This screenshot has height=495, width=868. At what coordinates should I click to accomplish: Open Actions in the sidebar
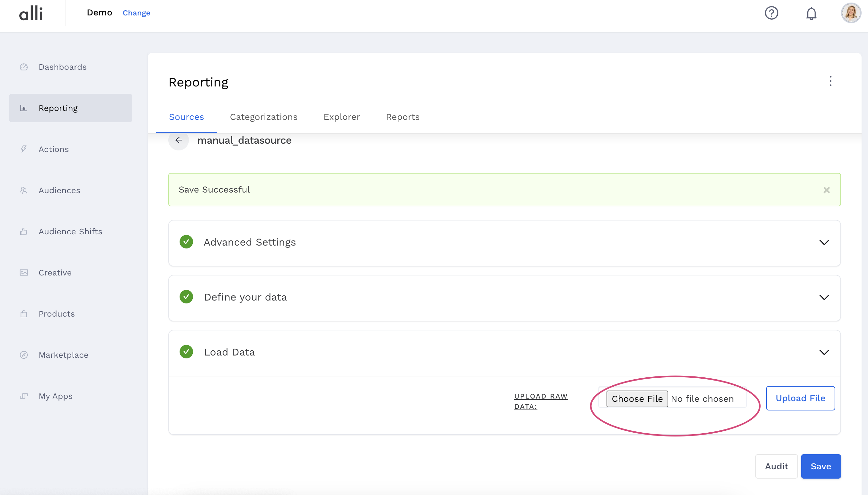point(71,149)
